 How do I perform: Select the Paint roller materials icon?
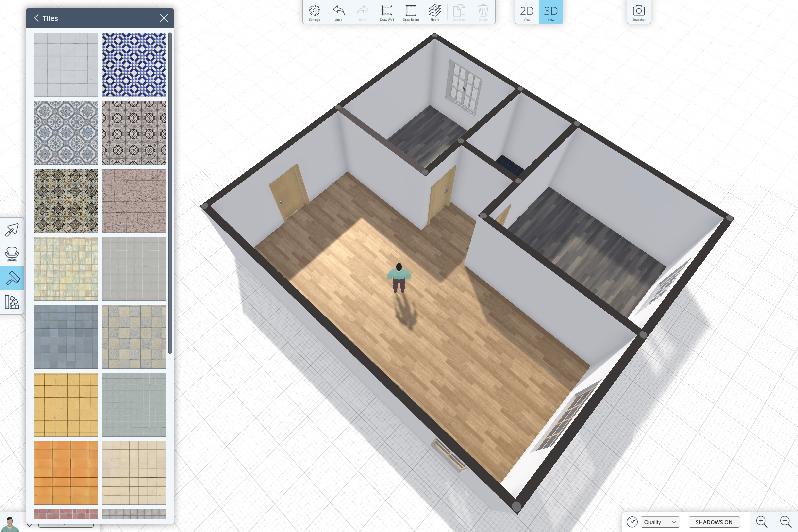click(12, 278)
